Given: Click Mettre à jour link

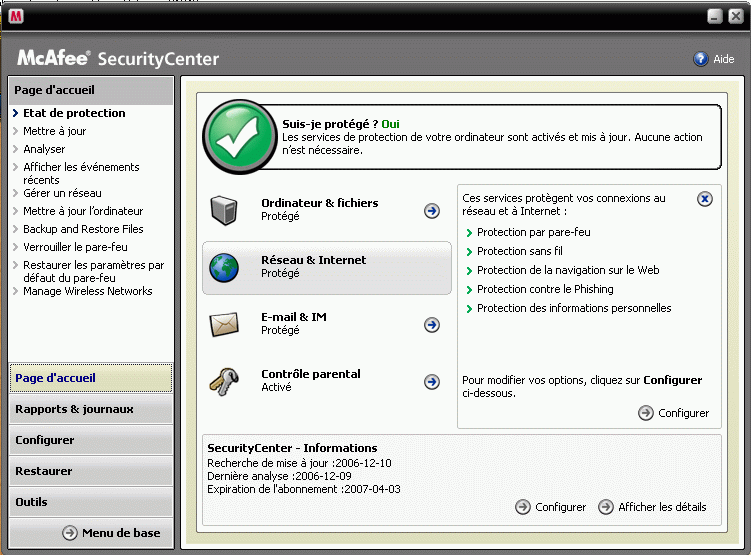Looking at the screenshot, I should 55,131.
